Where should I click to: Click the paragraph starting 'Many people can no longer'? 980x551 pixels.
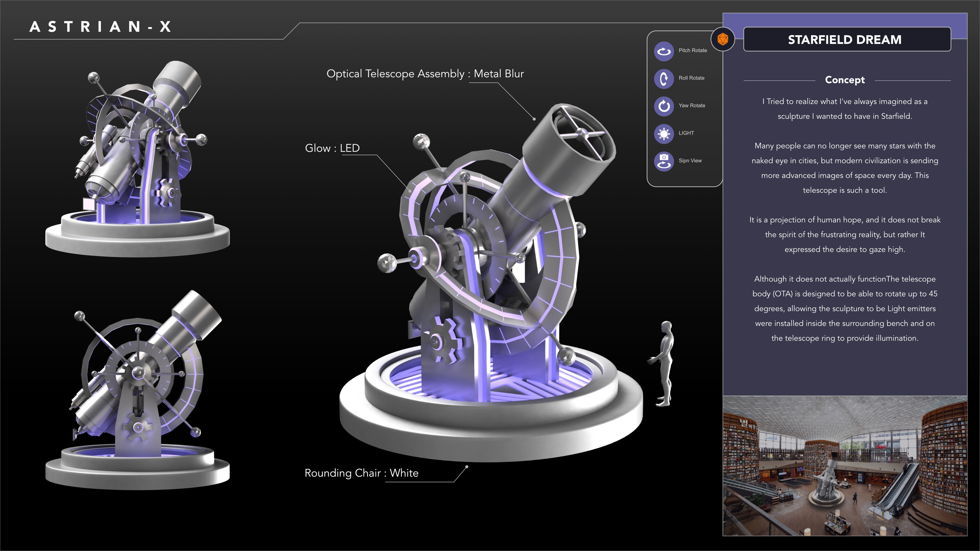coord(844,168)
